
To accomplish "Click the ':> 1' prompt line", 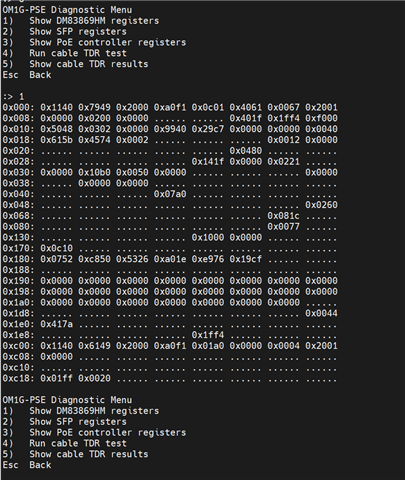I will click(13, 97).
